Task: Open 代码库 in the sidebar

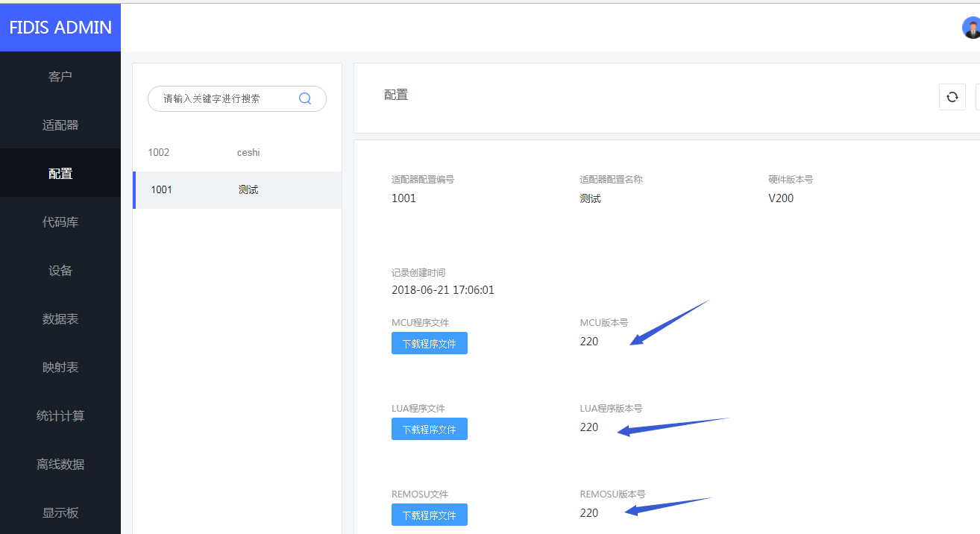Action: (x=60, y=222)
